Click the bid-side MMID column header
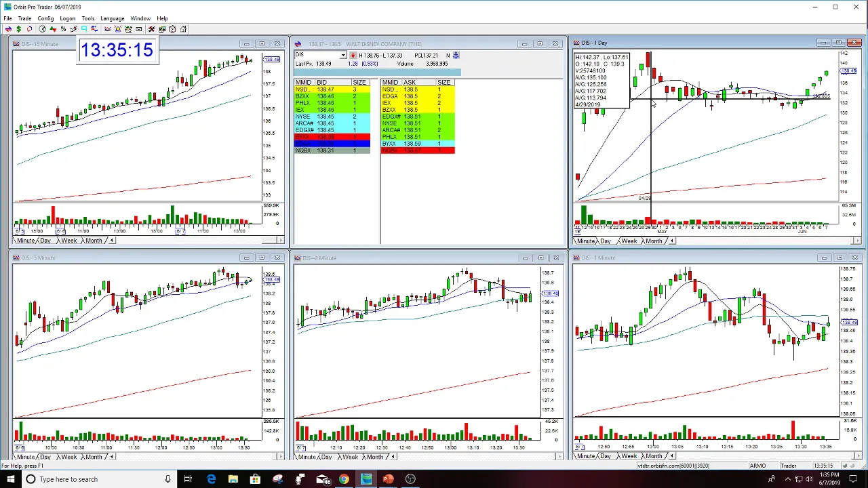This screenshot has height=488, width=868. [304, 82]
